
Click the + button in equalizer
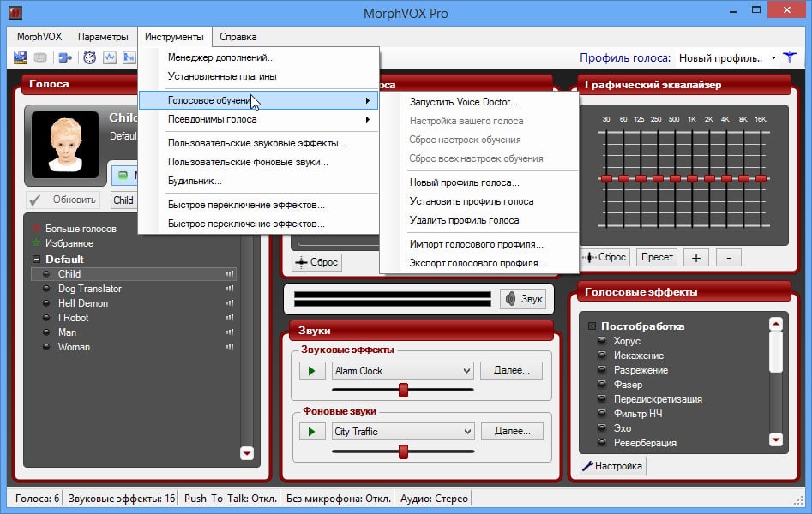coord(696,257)
